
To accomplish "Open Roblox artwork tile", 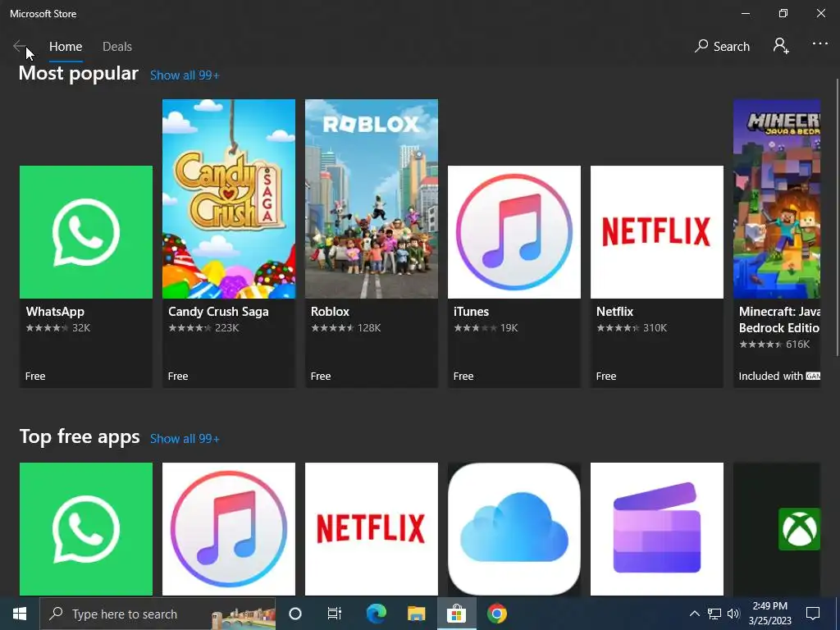I will pyautogui.click(x=372, y=199).
